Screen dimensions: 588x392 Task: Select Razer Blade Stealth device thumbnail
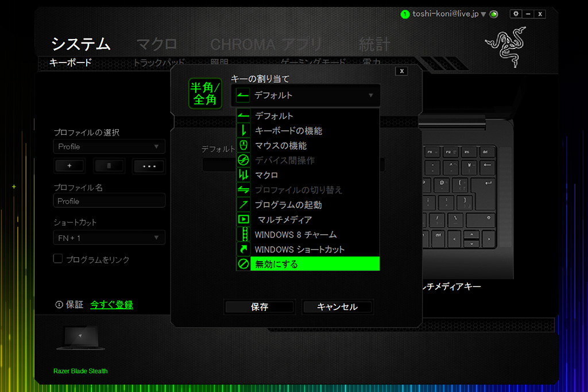click(80, 337)
